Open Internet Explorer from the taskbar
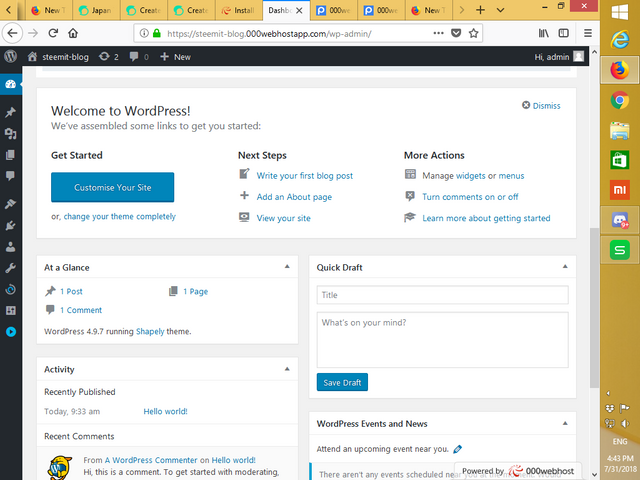640x480 pixels. click(620, 40)
